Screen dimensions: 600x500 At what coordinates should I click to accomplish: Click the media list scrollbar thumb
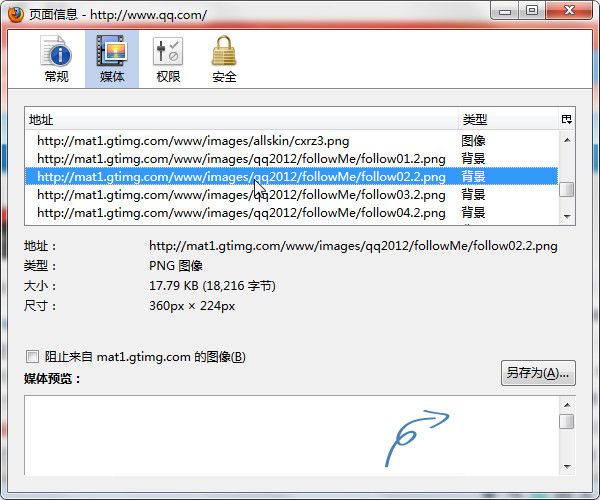pos(567,189)
